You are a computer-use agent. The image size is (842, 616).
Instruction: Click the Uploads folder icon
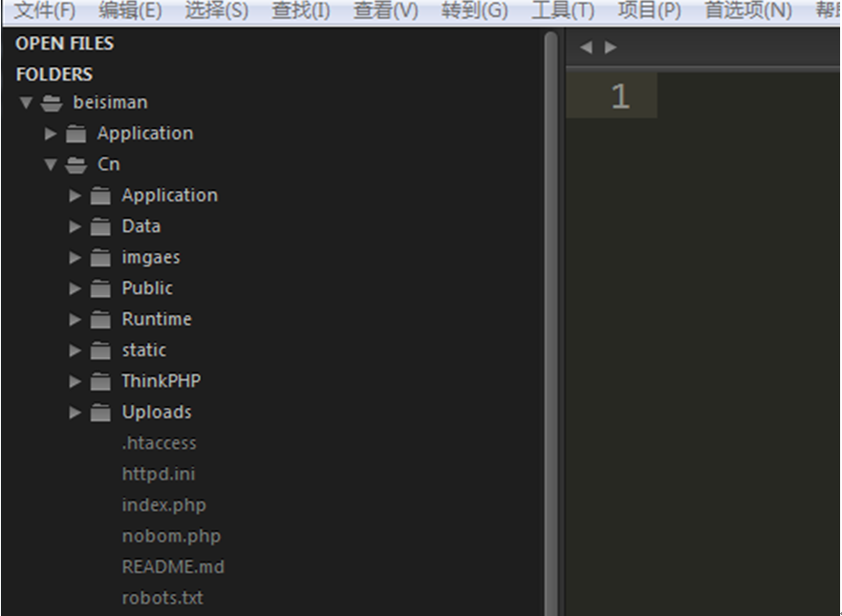[100, 413]
